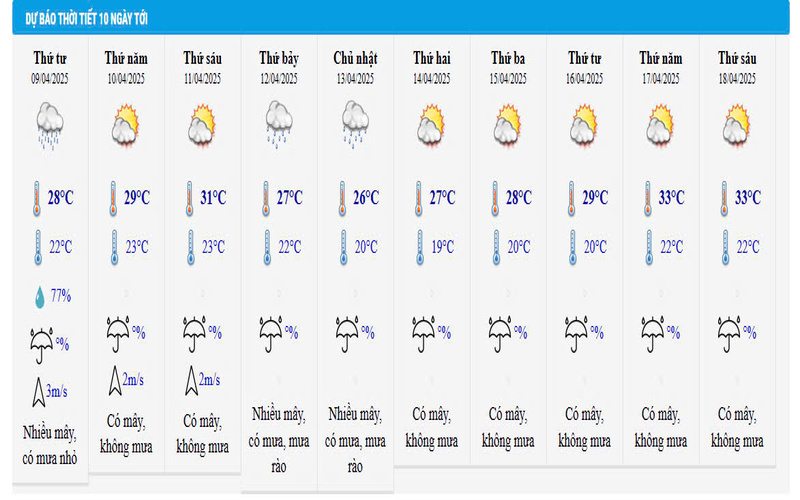
Task: Click the red thermometer icon beside 31°C
Action: (188, 198)
